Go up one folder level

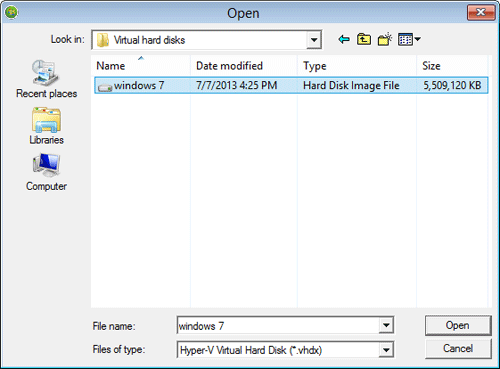(364, 40)
